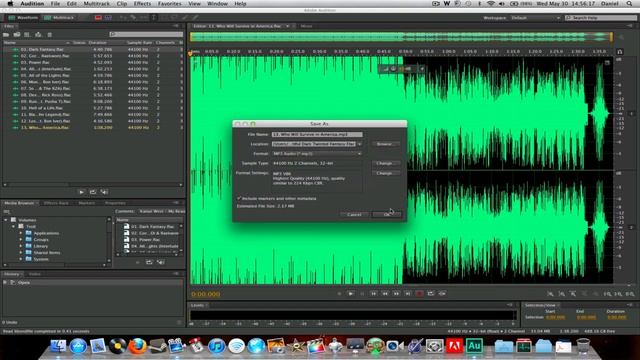The image size is (640, 360).
Task: Open the Multitrack menu in the menu bar
Action: pyautogui.click(x=96, y=4)
